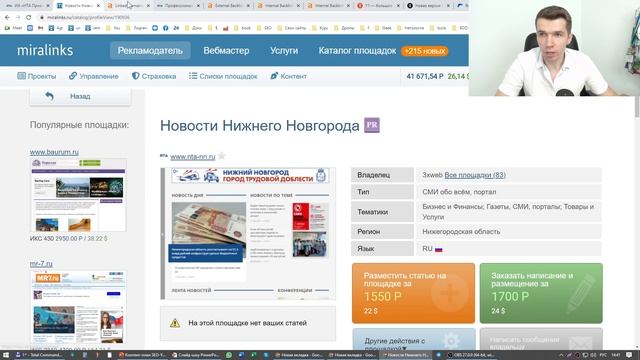Click the Проекты icon in the submenu
This screenshot has height=360, width=640.
[x=21, y=76]
